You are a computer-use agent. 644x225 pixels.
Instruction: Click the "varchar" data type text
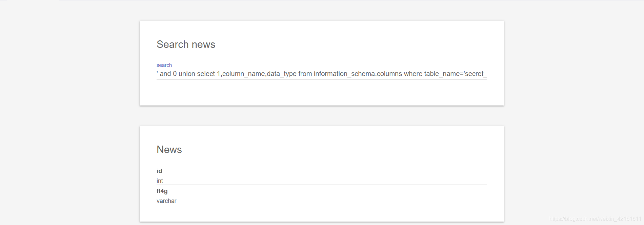tap(166, 201)
